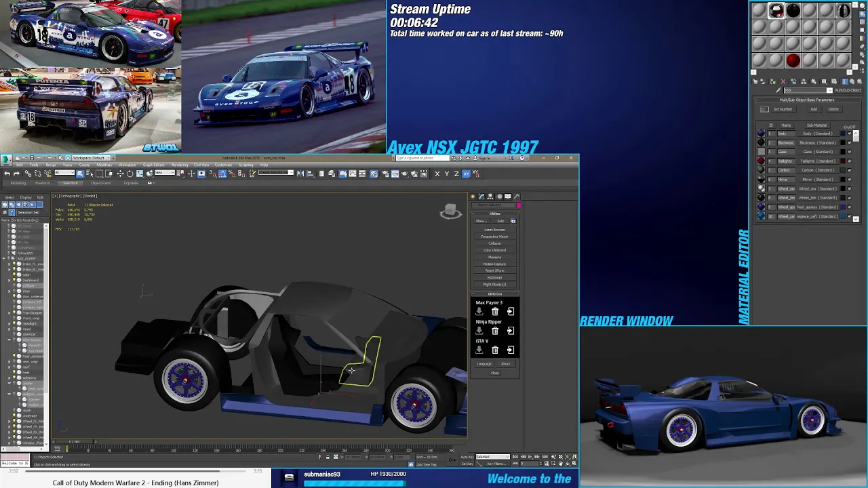Viewport: 868px width, 488px height.
Task: Open the reference coordinate View dropdown
Action: 165,173
